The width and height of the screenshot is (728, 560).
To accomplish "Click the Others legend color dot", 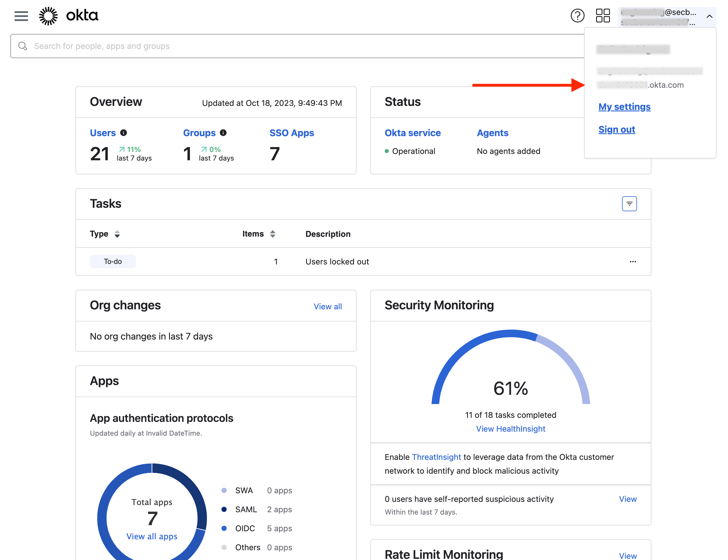I will (x=224, y=547).
